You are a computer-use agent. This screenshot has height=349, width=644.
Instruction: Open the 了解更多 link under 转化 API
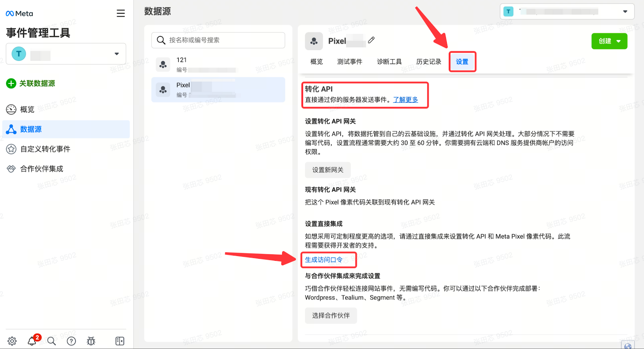[406, 100]
